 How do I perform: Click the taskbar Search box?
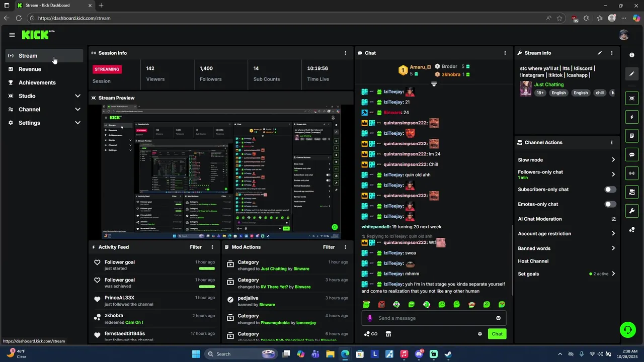(x=242, y=354)
